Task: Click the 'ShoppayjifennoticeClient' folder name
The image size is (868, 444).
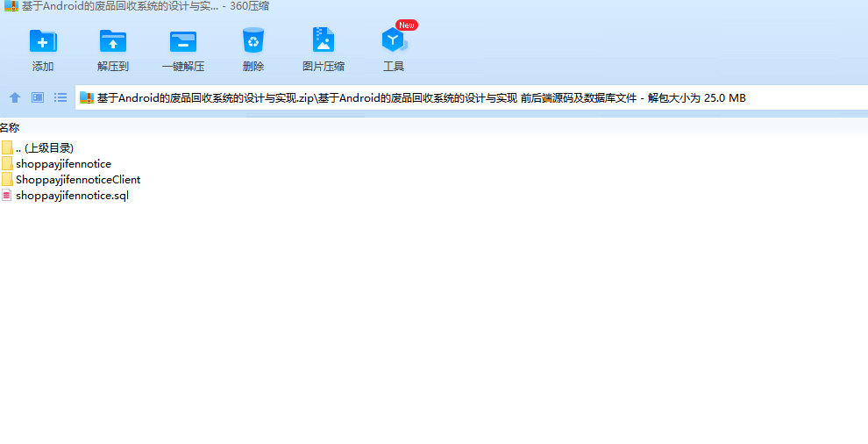Action: (x=78, y=180)
